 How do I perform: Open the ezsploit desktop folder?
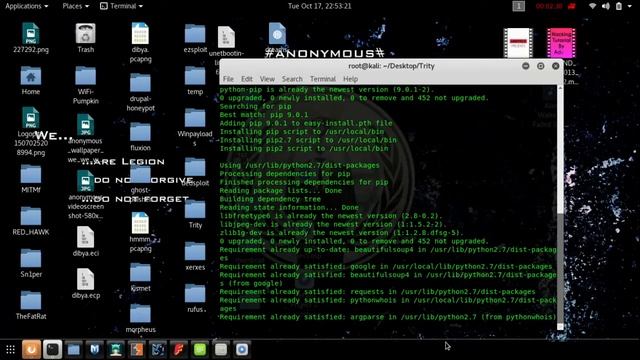(x=195, y=38)
